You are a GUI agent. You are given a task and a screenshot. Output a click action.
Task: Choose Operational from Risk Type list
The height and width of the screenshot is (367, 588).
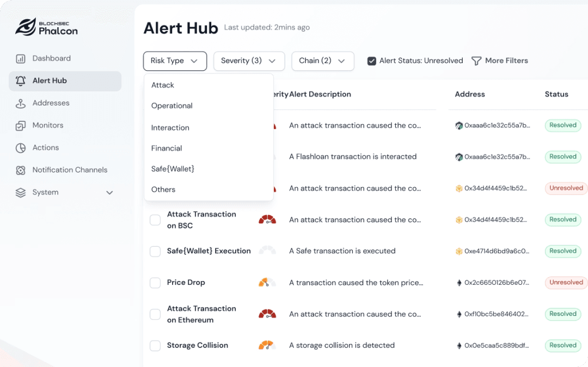coord(172,106)
